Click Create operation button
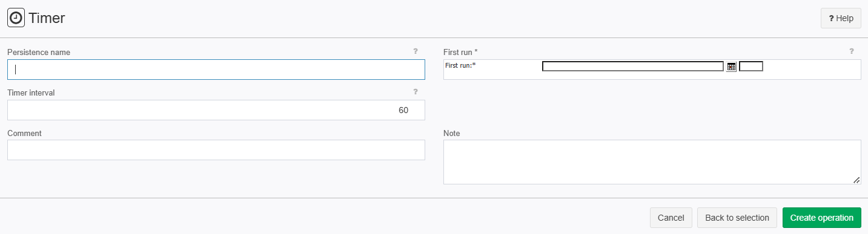The width and height of the screenshot is (868, 234). [822, 218]
